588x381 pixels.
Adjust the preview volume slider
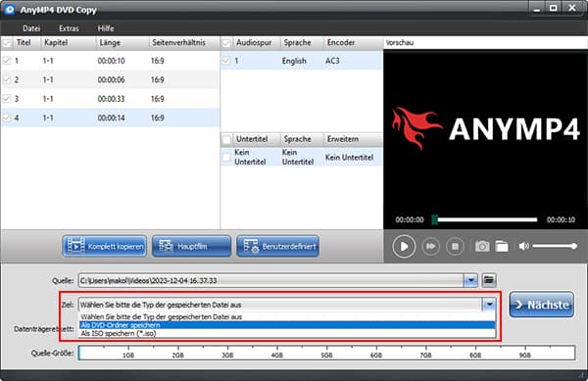pyautogui.click(x=555, y=246)
